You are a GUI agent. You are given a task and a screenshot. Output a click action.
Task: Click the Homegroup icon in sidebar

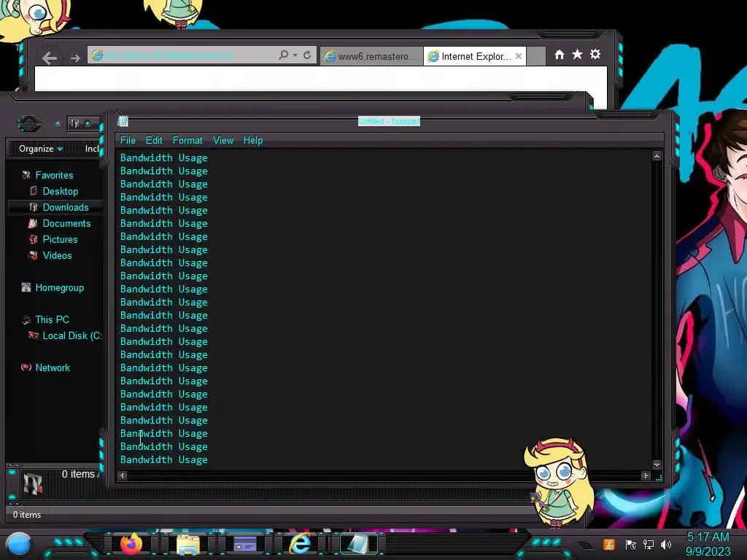(26, 287)
